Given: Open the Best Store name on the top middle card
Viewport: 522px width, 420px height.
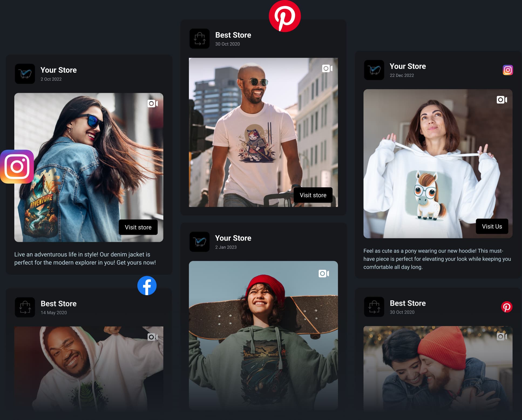Looking at the screenshot, I should coord(233,35).
